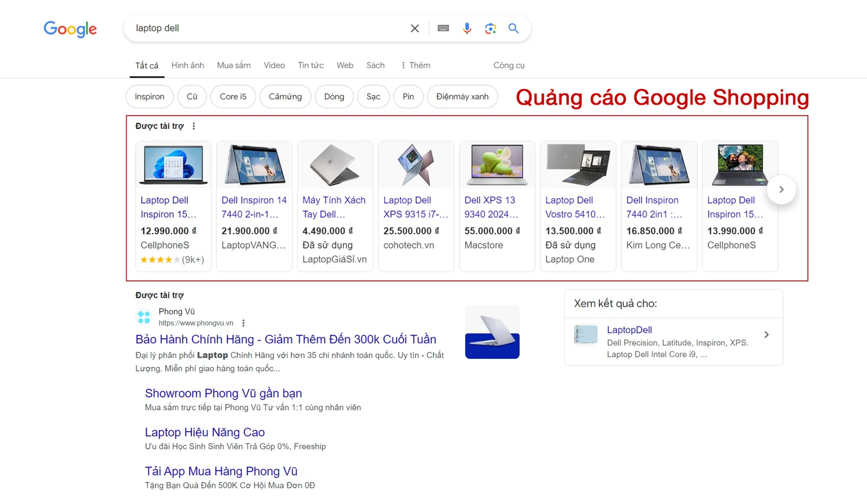867x504 pixels.
Task: Open Dell XPS 13 9340 product image
Action: 497,165
